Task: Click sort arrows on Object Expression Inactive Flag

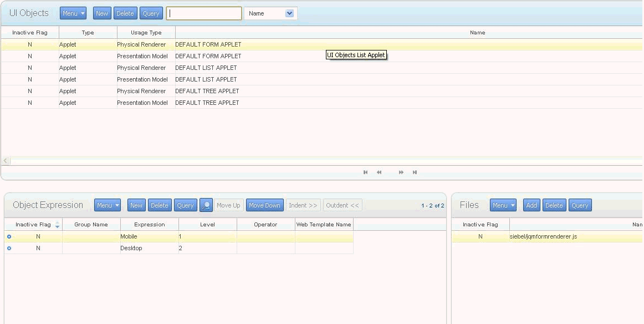Action: (57, 225)
